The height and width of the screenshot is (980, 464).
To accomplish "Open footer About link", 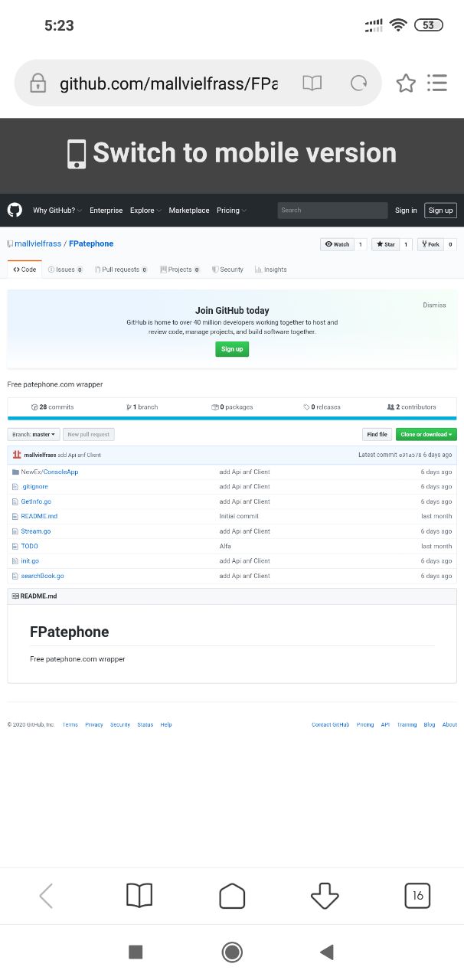I will click(449, 724).
